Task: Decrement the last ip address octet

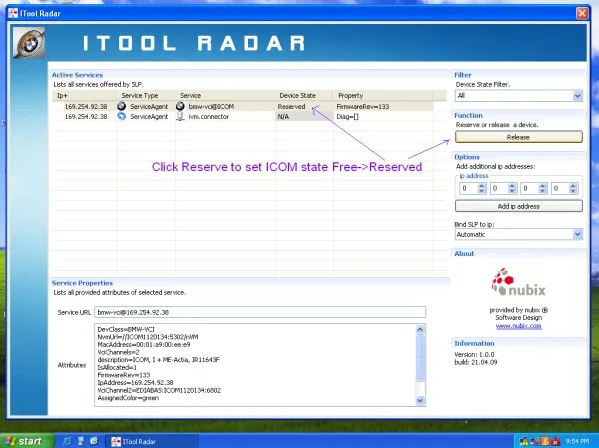Action: coord(573,191)
